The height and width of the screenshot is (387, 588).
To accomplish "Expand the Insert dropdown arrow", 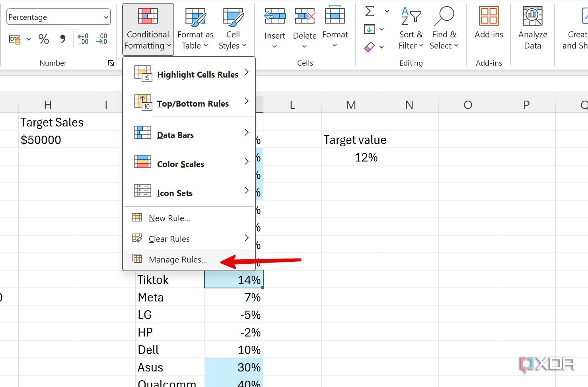I will pos(275,46).
